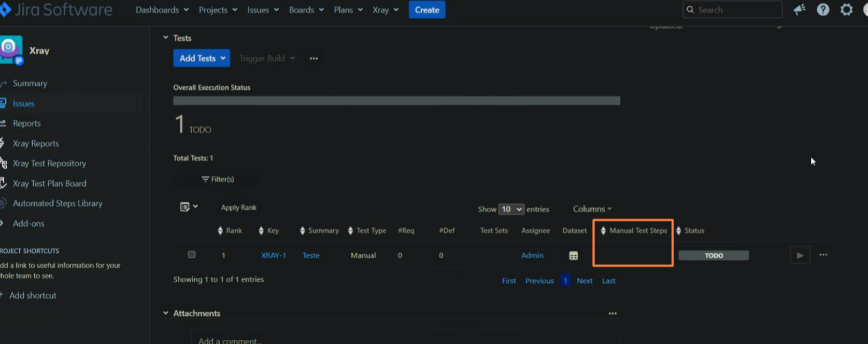Open the Tests section more options ellipsis
Screen dimensions: 868x344
[314, 59]
